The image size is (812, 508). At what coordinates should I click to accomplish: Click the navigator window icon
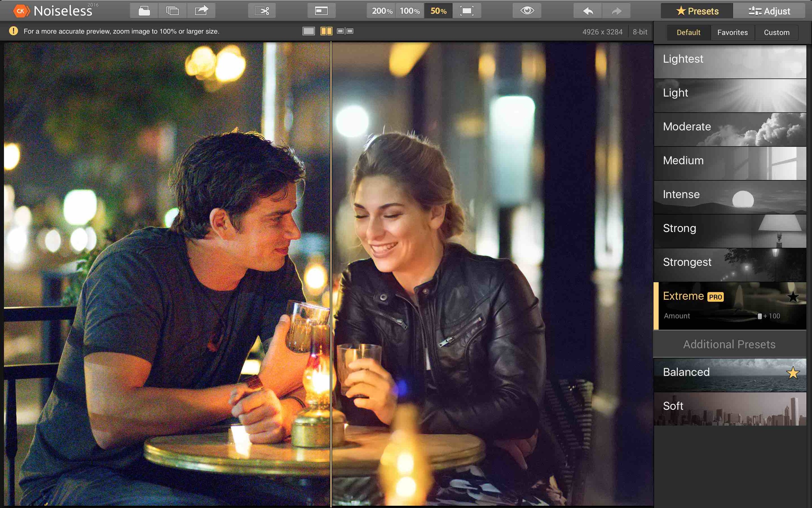tap(321, 11)
